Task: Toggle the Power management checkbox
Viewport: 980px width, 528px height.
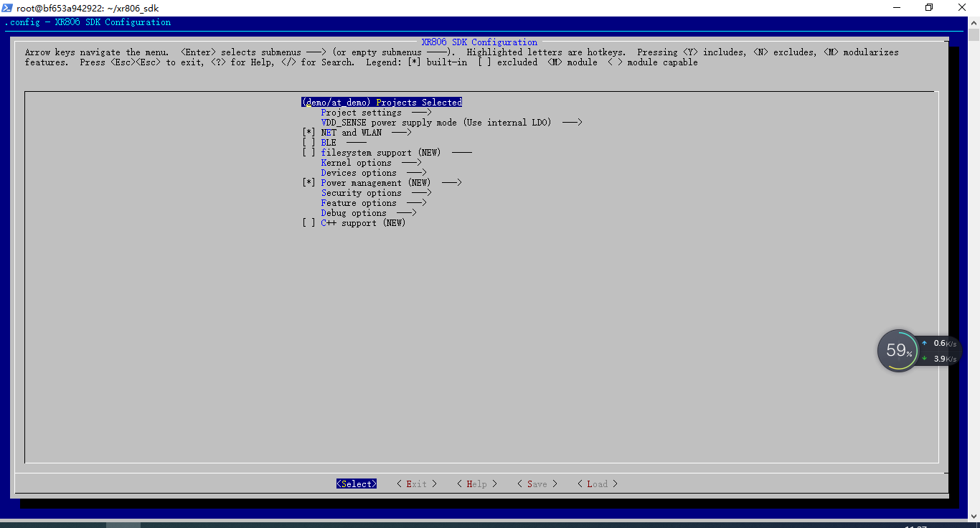Action: click(308, 183)
